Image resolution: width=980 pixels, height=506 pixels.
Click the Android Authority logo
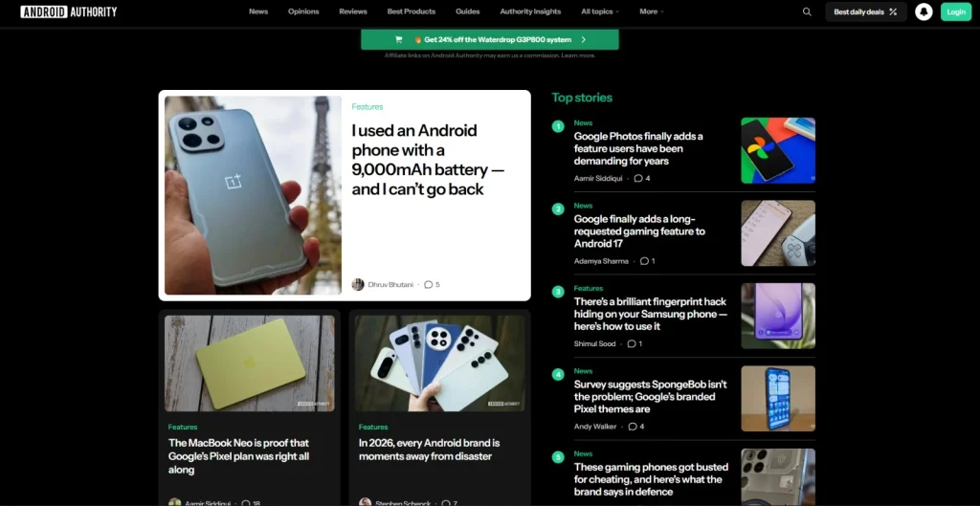point(69,11)
